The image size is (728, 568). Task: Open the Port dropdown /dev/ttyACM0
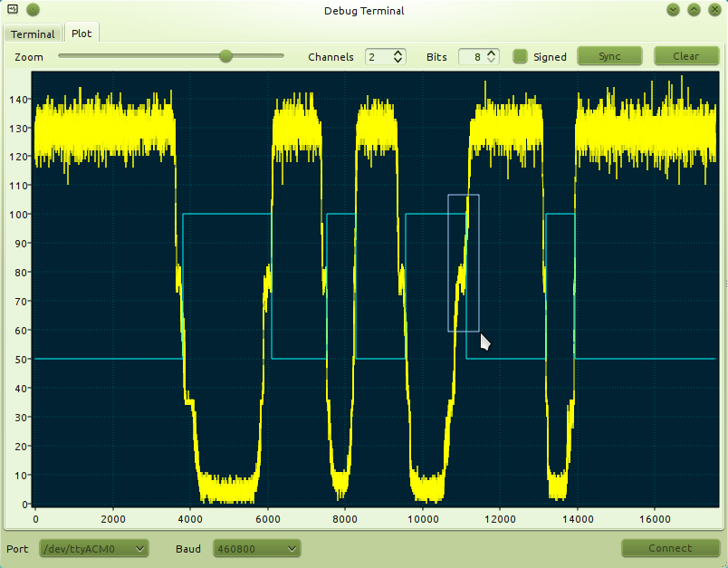point(94,548)
